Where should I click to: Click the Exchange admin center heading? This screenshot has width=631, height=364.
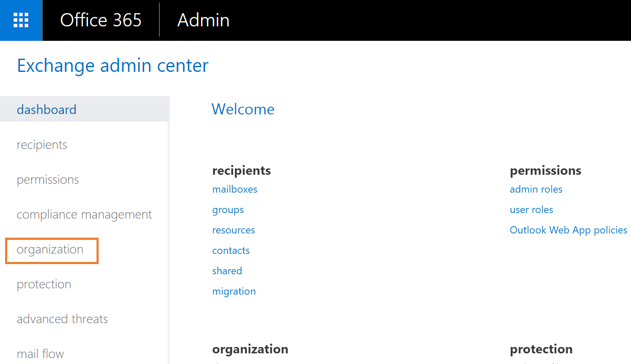(113, 66)
